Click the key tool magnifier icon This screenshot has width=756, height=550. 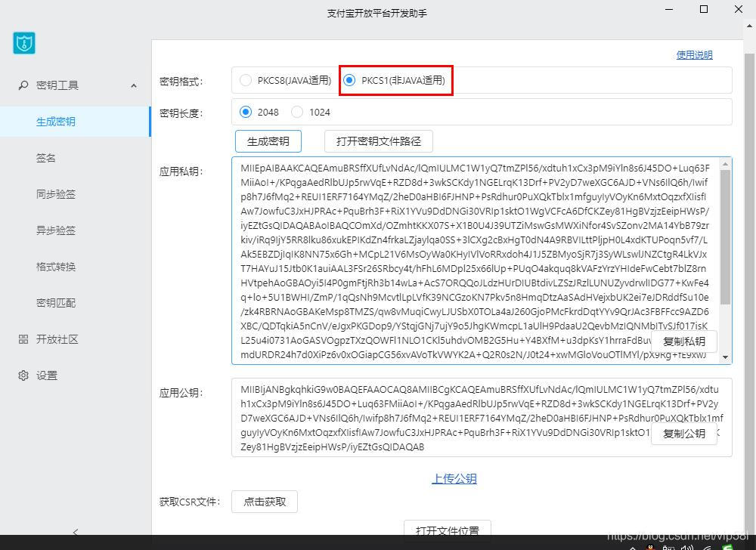[x=23, y=85]
